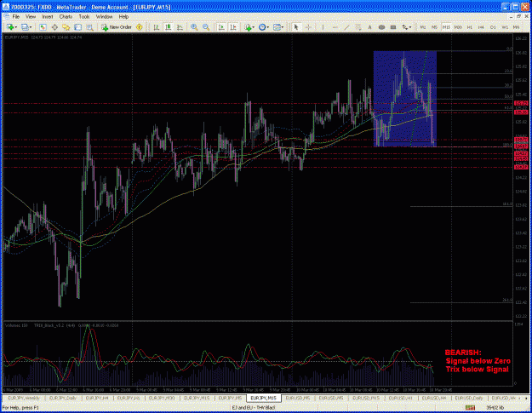Viewport: 532px width, 413px height.
Task: Switch to the EURJPY,Weekly chart tab
Action: [24, 398]
